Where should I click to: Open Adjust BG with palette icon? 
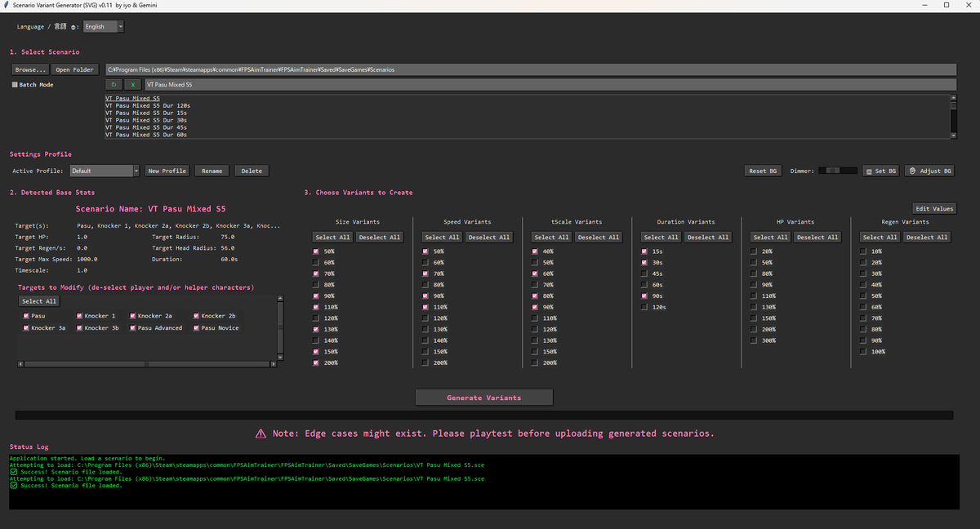coord(930,171)
